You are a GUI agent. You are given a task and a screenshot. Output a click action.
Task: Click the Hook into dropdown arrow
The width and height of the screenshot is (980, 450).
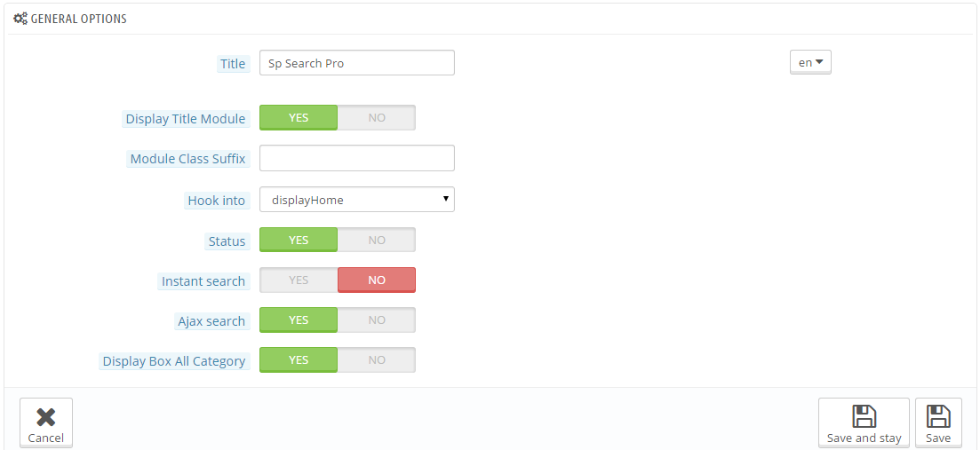446,199
